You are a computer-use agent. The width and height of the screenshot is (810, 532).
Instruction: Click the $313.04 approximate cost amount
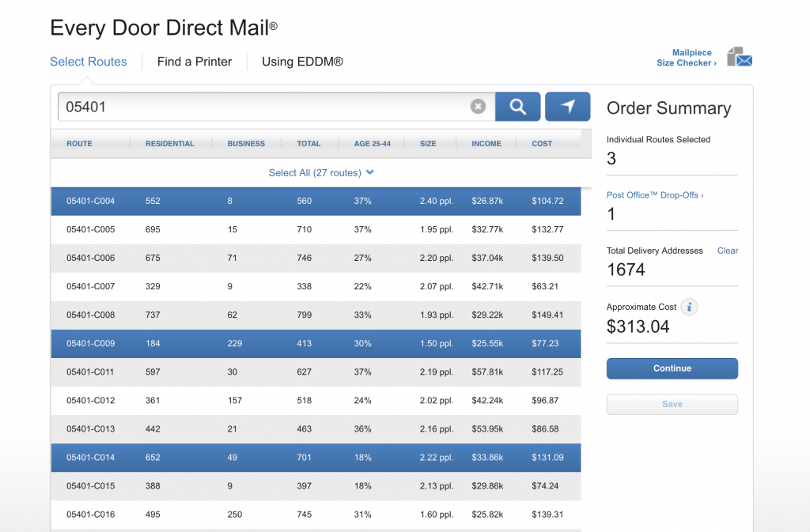pyautogui.click(x=638, y=326)
